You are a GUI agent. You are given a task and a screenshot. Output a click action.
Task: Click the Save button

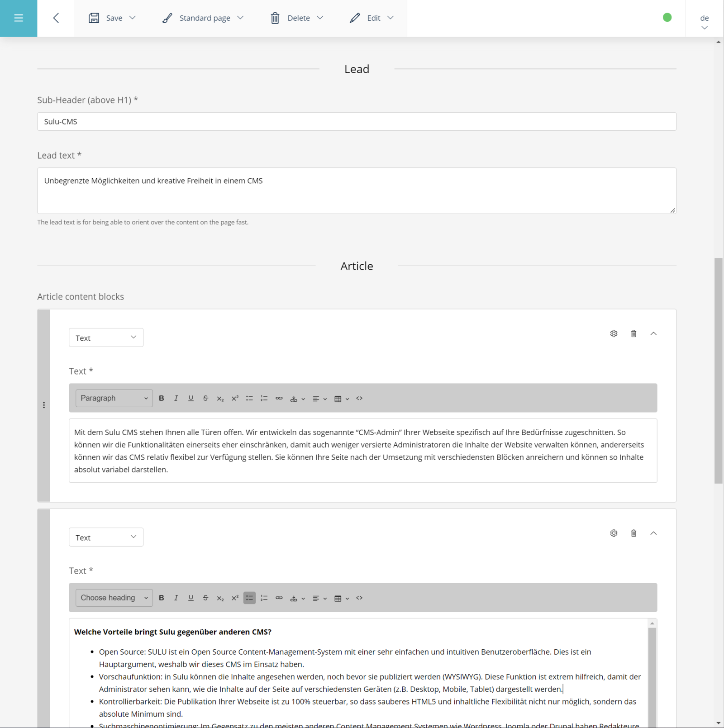coord(106,18)
